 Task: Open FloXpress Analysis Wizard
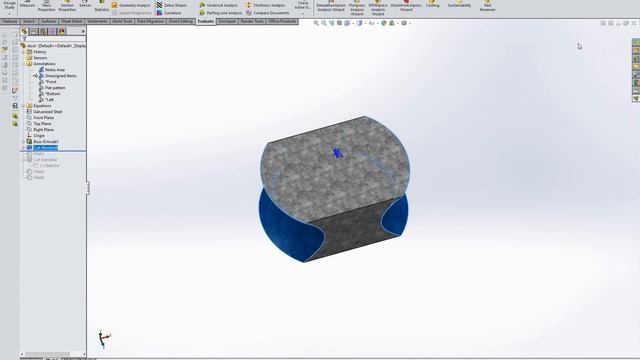357,7
